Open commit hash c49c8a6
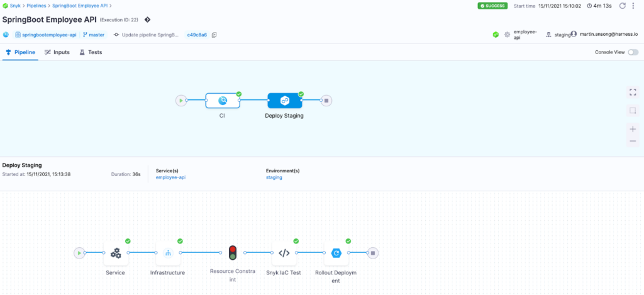 pos(197,35)
